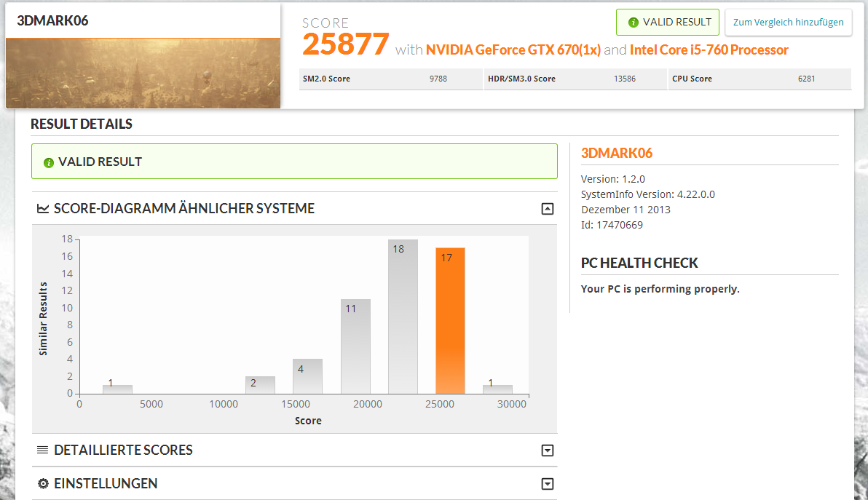Screen dimensions: 868x500
Task: Click the Version: 1.2.0 text
Action: coord(613,179)
